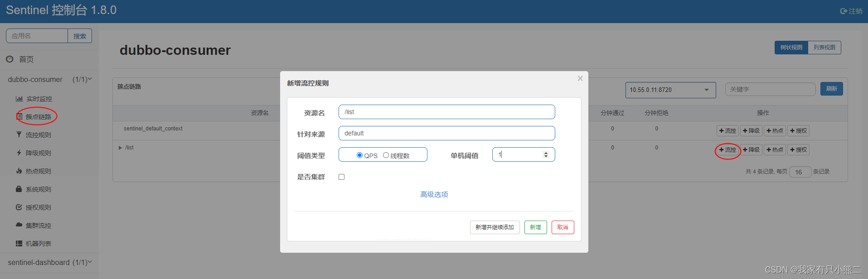Add 流控 rule for /list row
This screenshot has width=868, height=279.
(x=727, y=150)
